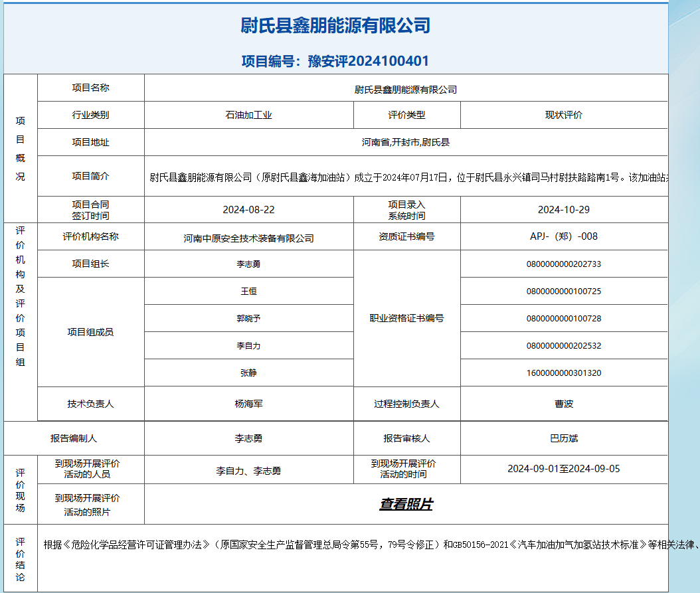Select member name 王恒
Screen dimensions: 700x593
[x=248, y=291]
